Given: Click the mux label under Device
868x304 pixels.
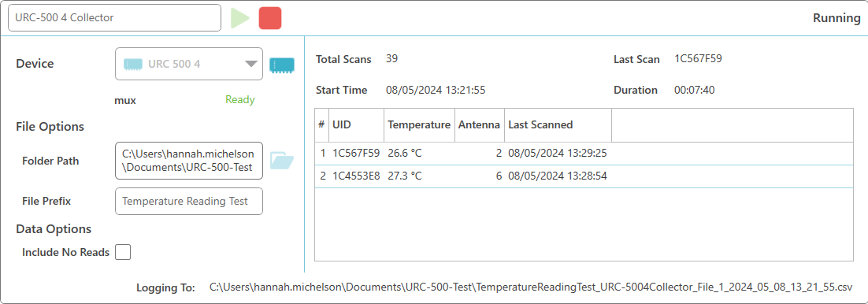Looking at the screenshot, I should click(x=125, y=100).
